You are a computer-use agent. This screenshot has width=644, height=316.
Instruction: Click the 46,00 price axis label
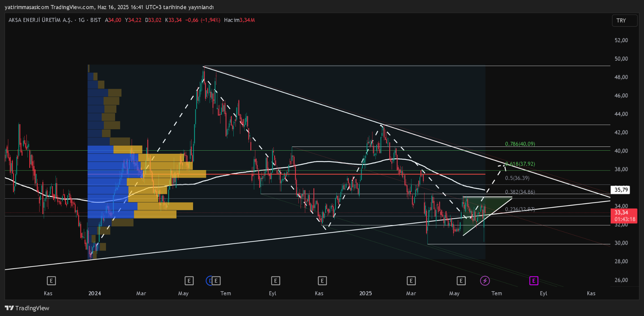(621, 96)
